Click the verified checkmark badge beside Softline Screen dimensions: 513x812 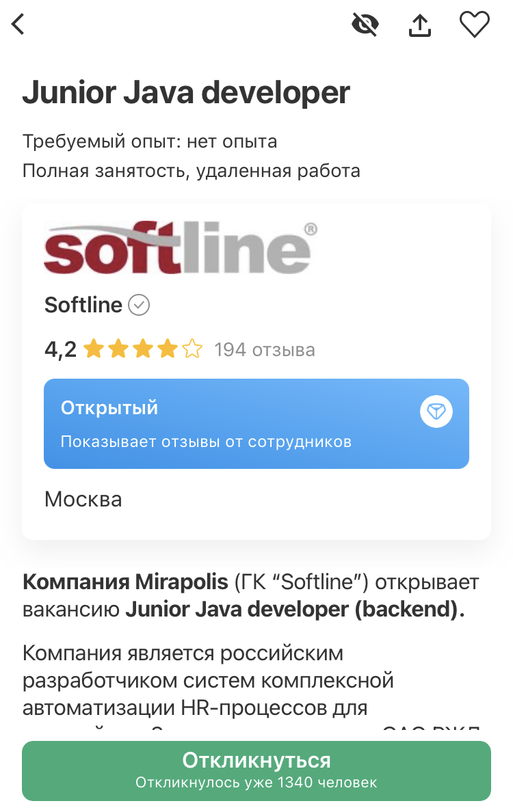pos(139,305)
